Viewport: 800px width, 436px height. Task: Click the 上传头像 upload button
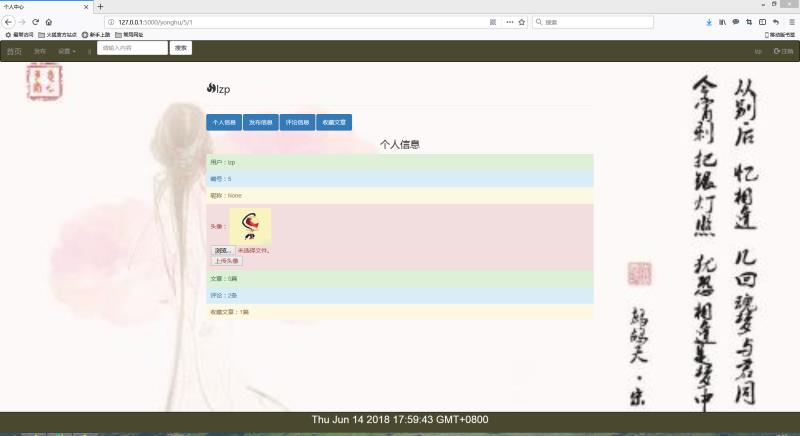tap(227, 261)
